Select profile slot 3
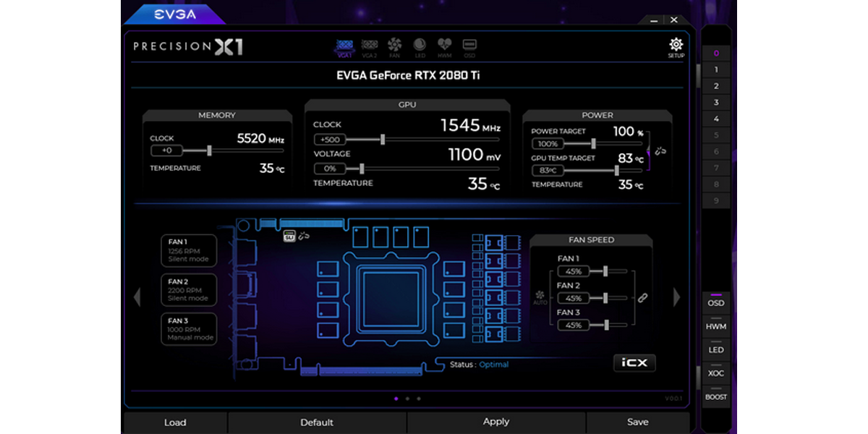This screenshot has width=868, height=434. pyautogui.click(x=716, y=103)
